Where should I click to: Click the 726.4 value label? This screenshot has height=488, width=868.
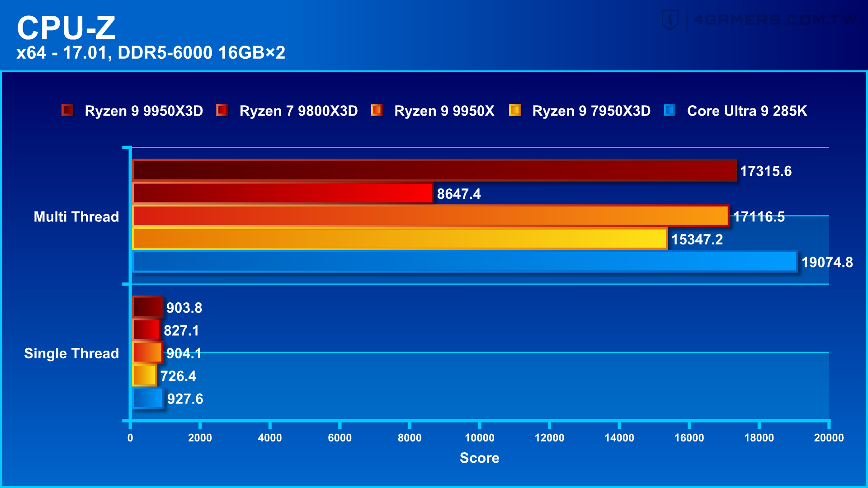[178, 376]
